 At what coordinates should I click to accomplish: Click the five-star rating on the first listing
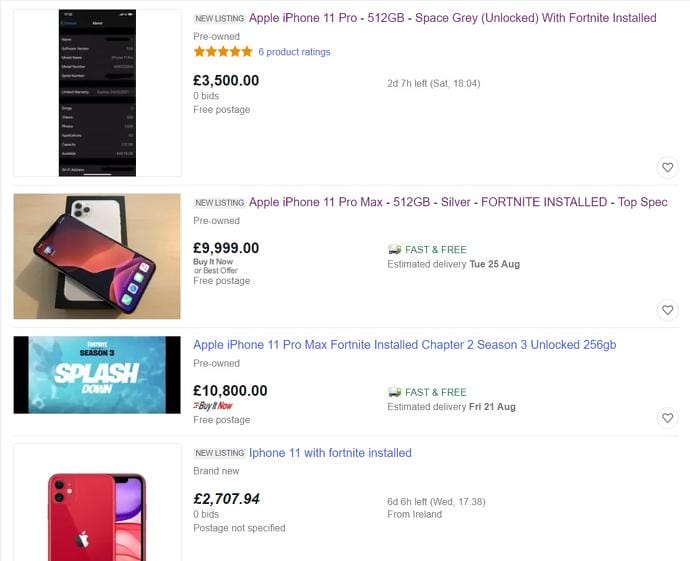pos(222,52)
